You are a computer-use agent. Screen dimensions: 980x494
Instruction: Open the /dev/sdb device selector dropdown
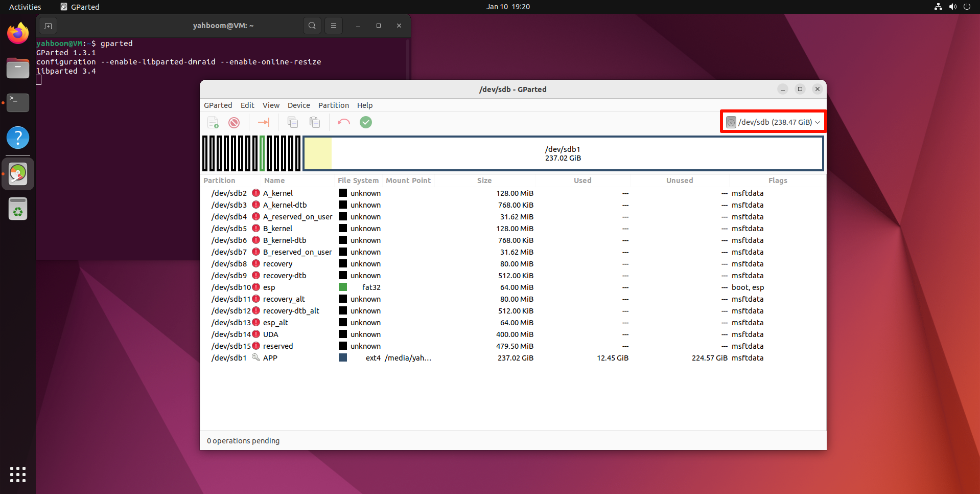(x=773, y=122)
